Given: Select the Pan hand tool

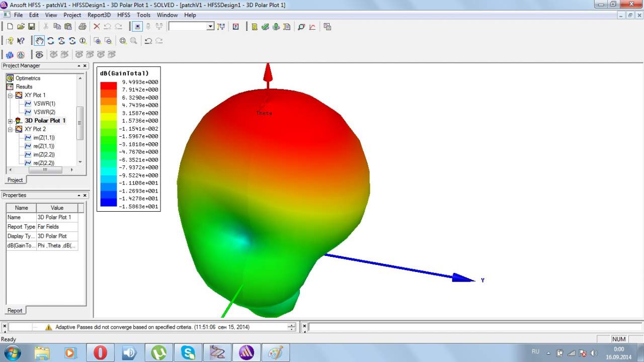Looking at the screenshot, I should pyautogui.click(x=39, y=41).
